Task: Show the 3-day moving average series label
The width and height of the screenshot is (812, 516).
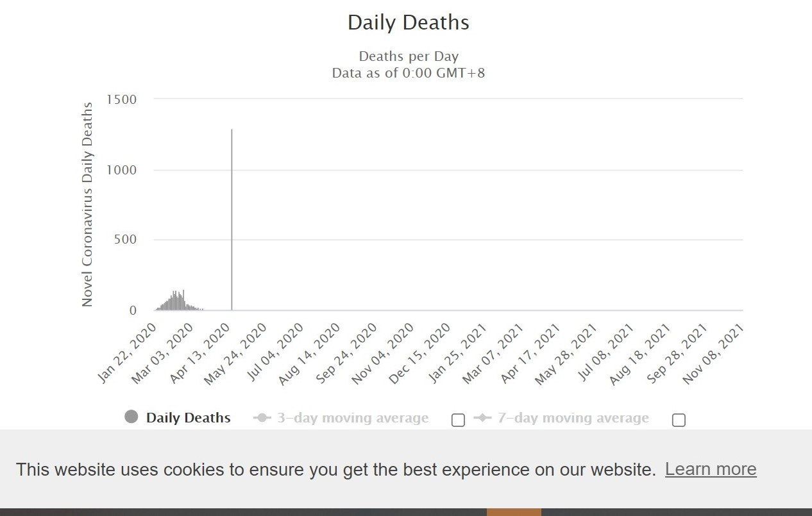Action: [353, 418]
